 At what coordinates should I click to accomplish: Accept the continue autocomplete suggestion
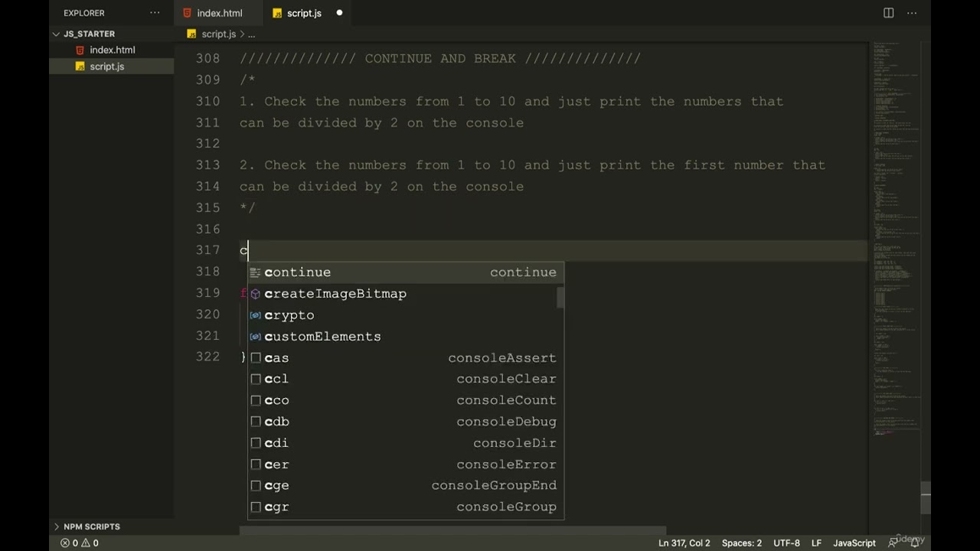406,272
